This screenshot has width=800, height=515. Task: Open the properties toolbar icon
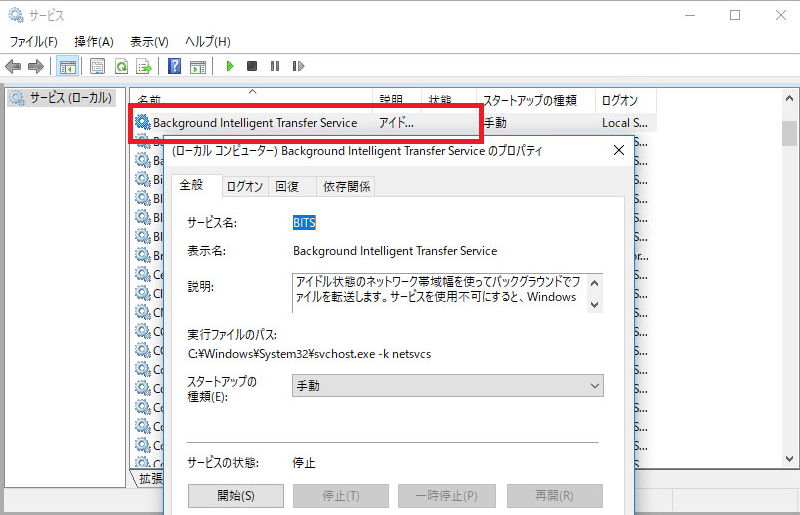pyautogui.click(x=97, y=66)
